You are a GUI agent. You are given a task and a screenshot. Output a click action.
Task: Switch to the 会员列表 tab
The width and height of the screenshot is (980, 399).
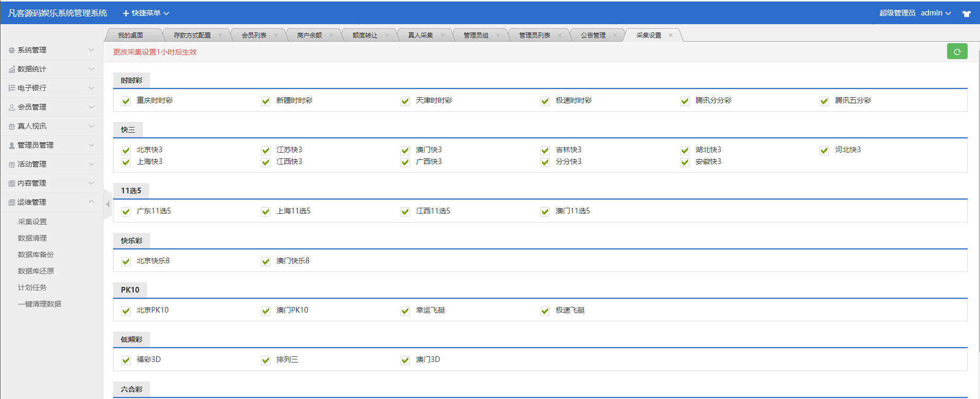click(254, 35)
